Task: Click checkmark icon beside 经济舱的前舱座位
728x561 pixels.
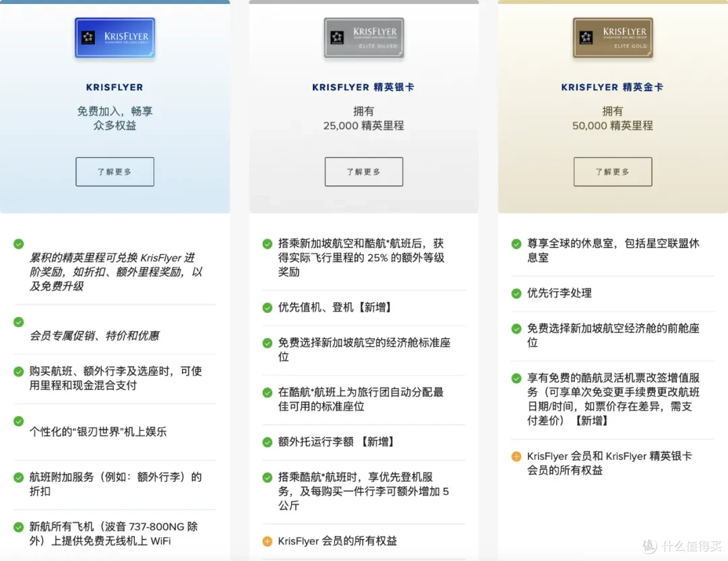Action: [x=516, y=329]
